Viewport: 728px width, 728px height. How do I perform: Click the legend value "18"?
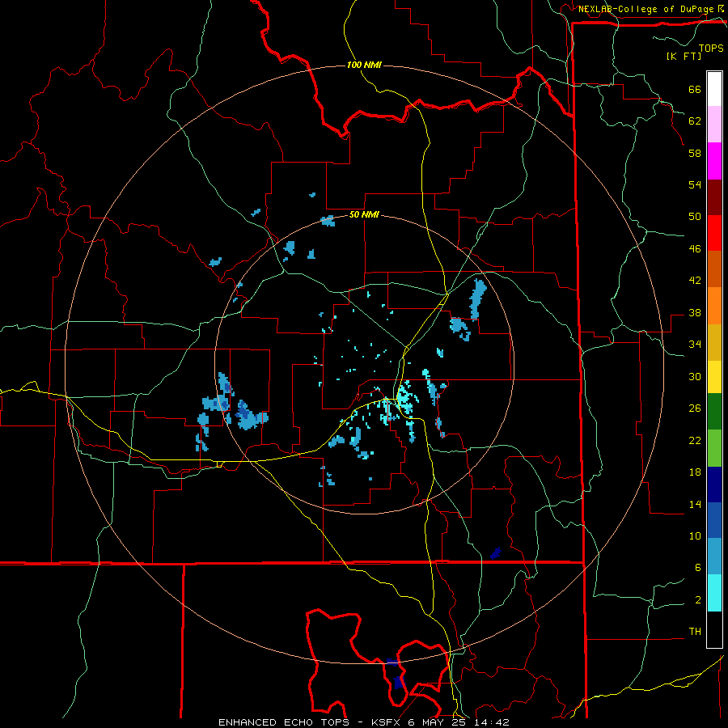(x=695, y=472)
